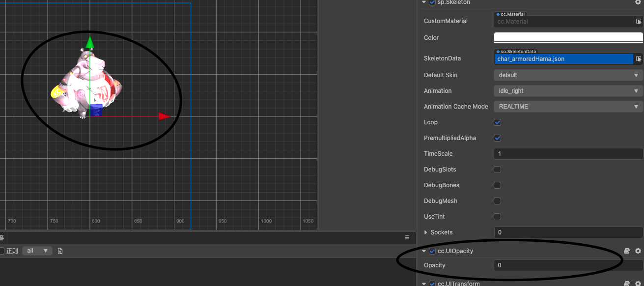Click the CustomMaterial property label

point(446,21)
